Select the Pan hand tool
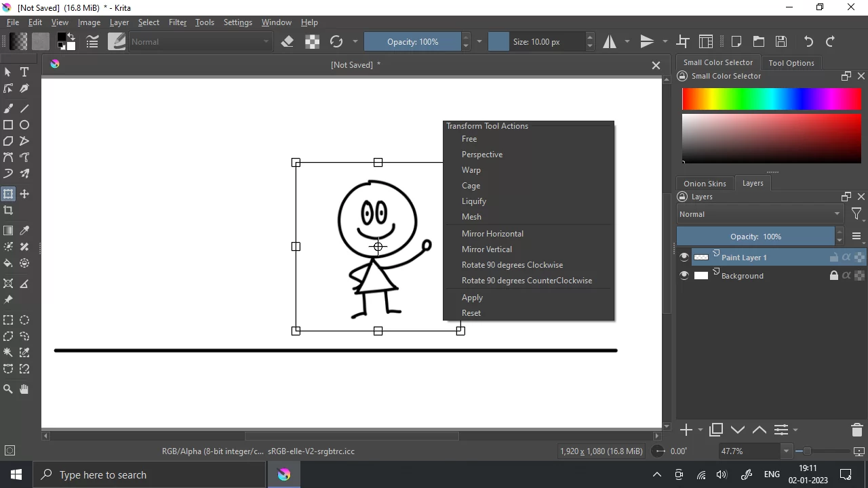 (x=24, y=389)
